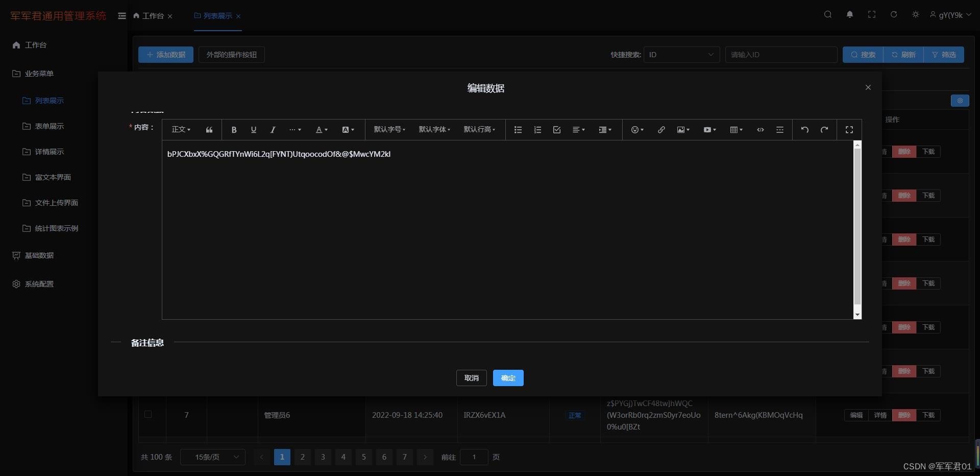Insert a hyperlink
This screenshot has width=980, height=476.
661,130
